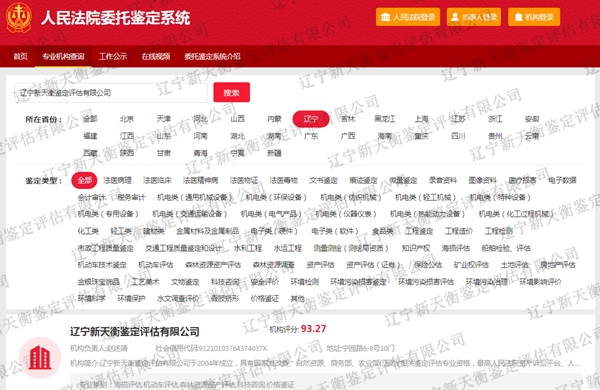Select province 广东
Screen dimensions: 600x390
tap(311, 136)
